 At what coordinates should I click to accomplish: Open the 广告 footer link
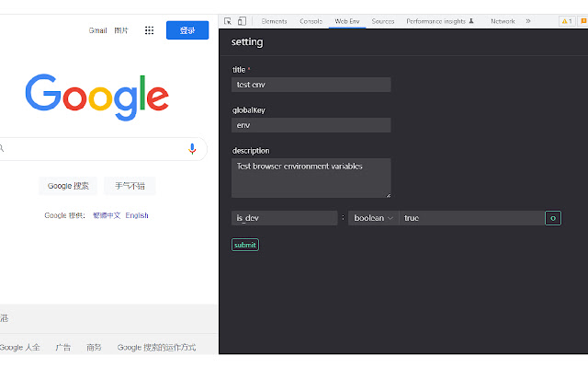tap(63, 348)
